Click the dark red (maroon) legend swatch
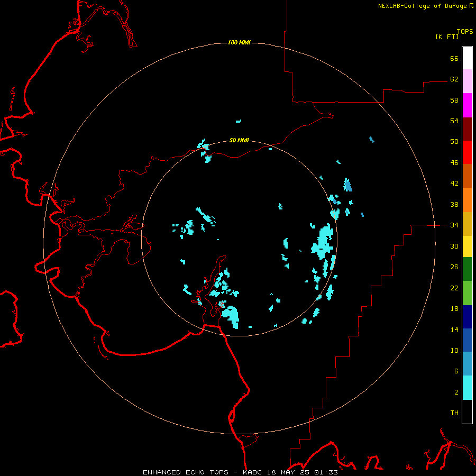476x476 pixels. (467, 129)
